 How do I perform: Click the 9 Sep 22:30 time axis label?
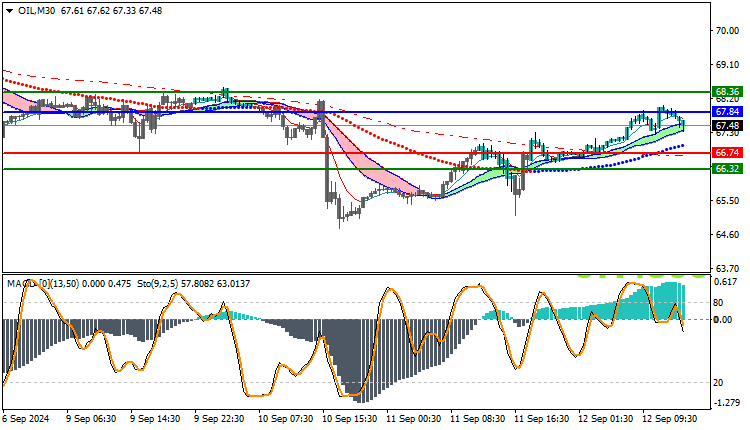pos(219,419)
